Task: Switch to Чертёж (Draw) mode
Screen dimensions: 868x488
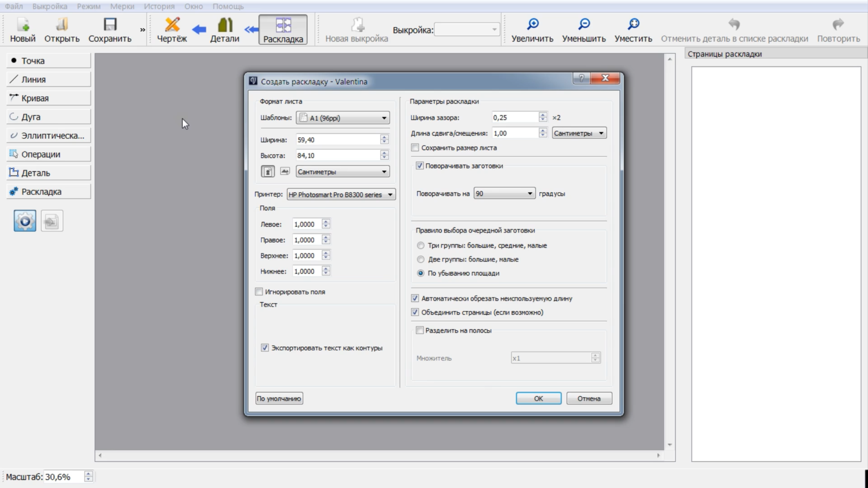Action: pyautogui.click(x=172, y=30)
